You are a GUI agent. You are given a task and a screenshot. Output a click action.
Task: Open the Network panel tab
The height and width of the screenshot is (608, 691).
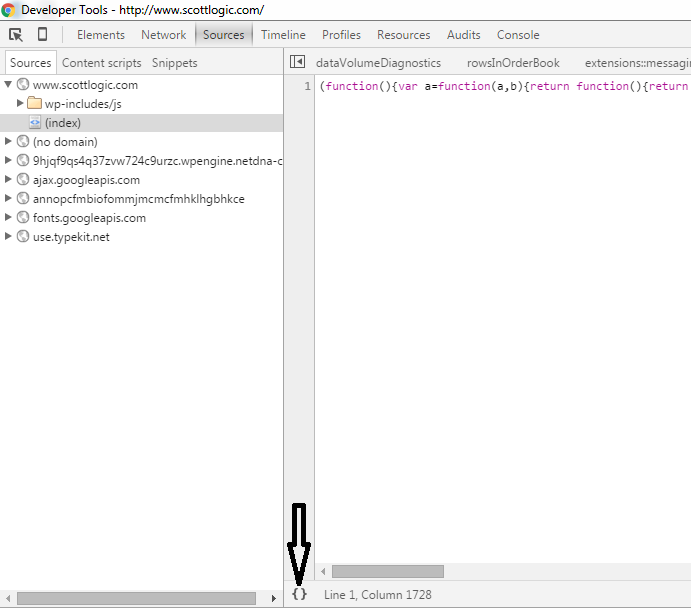click(x=163, y=34)
